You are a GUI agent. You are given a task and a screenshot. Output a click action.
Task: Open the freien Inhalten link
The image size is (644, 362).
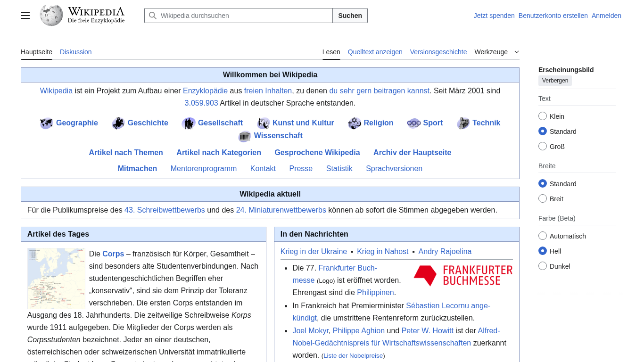(x=268, y=90)
